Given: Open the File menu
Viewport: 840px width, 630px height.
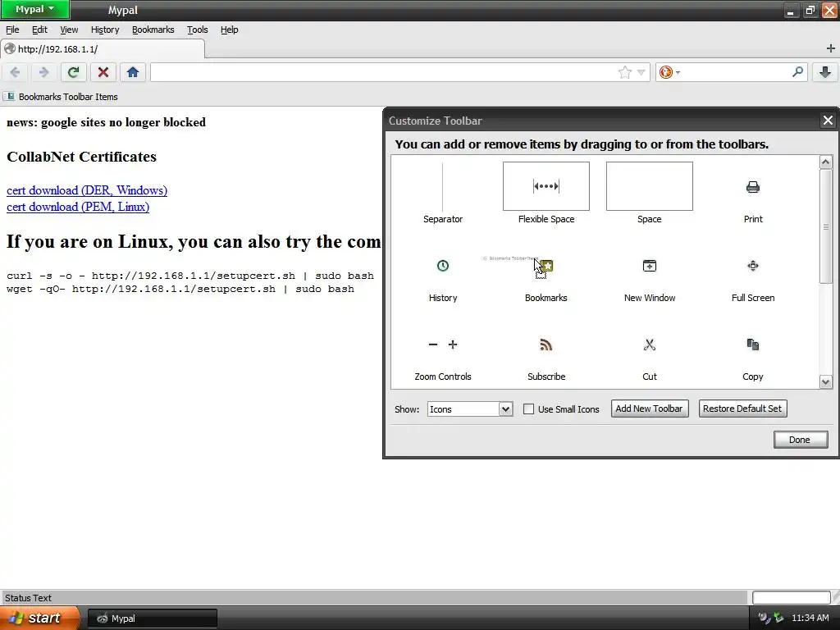Looking at the screenshot, I should pos(12,30).
